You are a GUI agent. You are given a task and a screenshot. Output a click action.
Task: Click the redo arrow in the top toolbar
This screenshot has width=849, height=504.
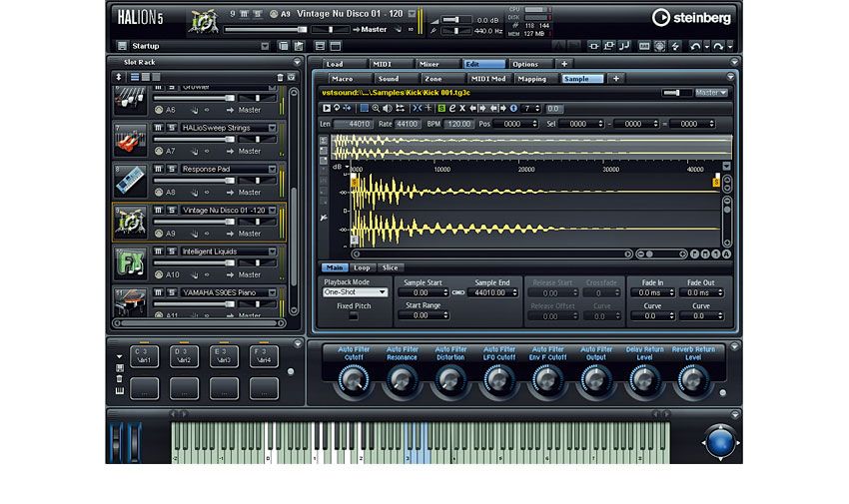[x=718, y=47]
